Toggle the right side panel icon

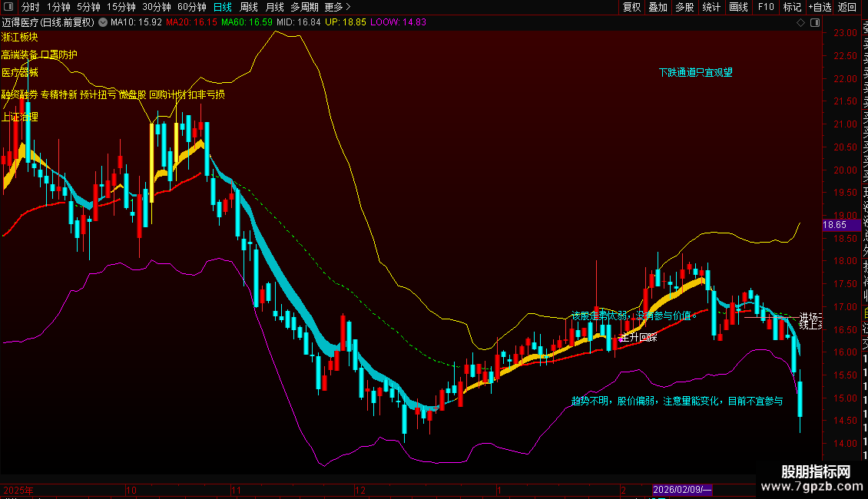pos(815,23)
